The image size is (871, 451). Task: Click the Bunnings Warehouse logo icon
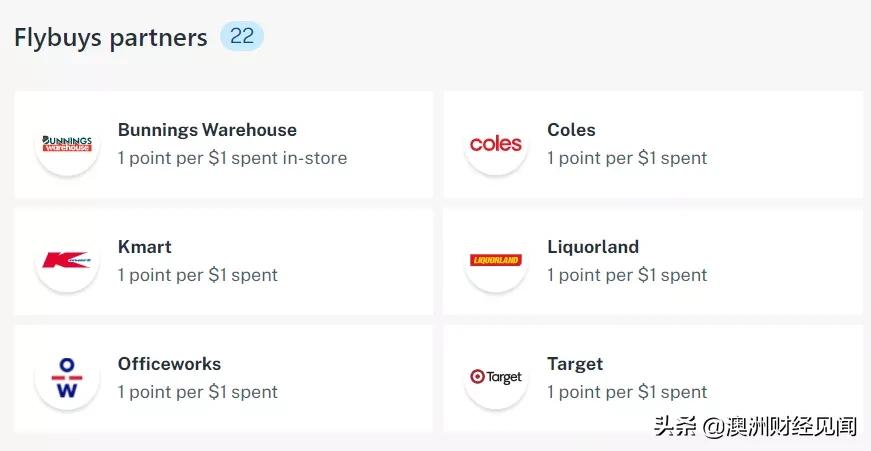click(67, 144)
